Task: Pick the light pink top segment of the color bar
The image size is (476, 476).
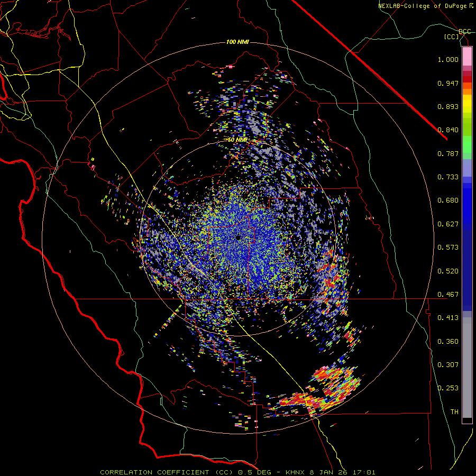Action: tap(467, 56)
